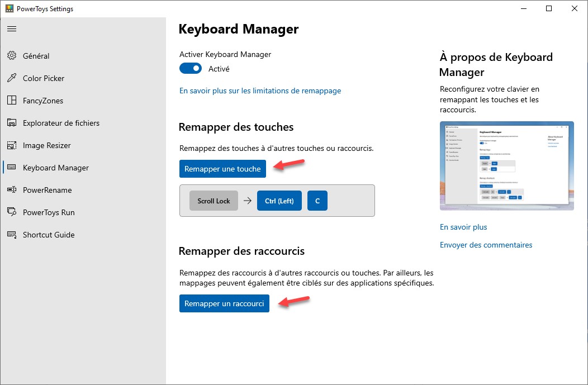
Task: Open remapping limitations link
Action: click(x=260, y=91)
